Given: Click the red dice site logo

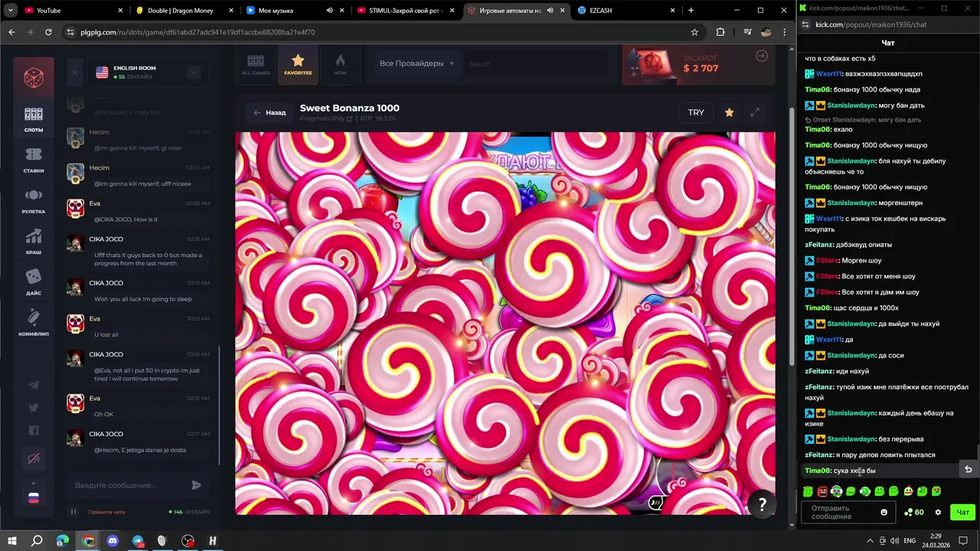Looking at the screenshot, I should [34, 77].
